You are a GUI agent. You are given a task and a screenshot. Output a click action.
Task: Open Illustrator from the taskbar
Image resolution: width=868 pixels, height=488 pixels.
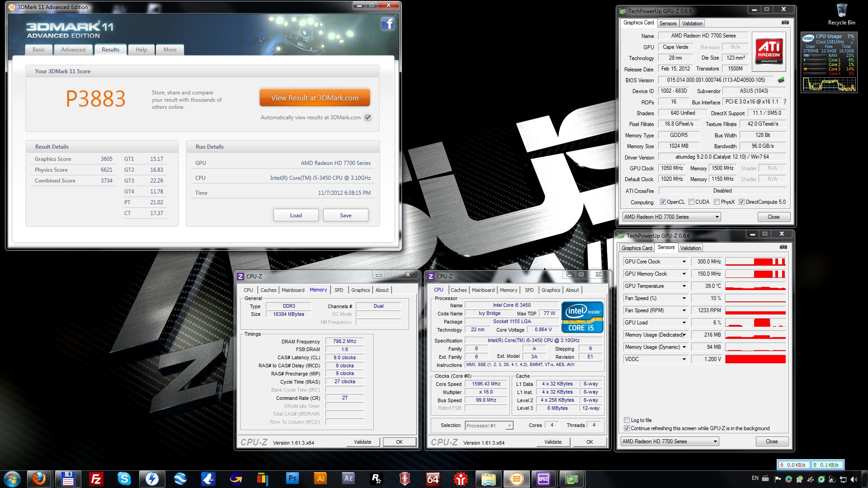coord(321,479)
